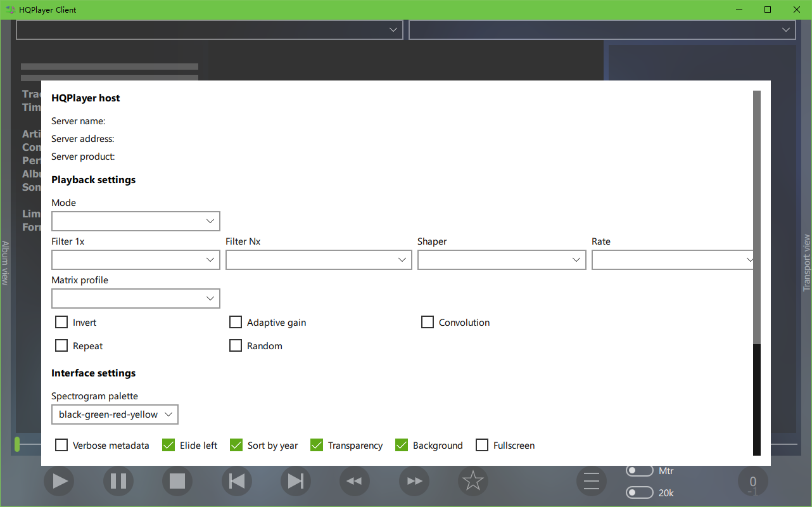Switch to the Album view side tab
812x507 pixels.
pyautogui.click(x=5, y=263)
